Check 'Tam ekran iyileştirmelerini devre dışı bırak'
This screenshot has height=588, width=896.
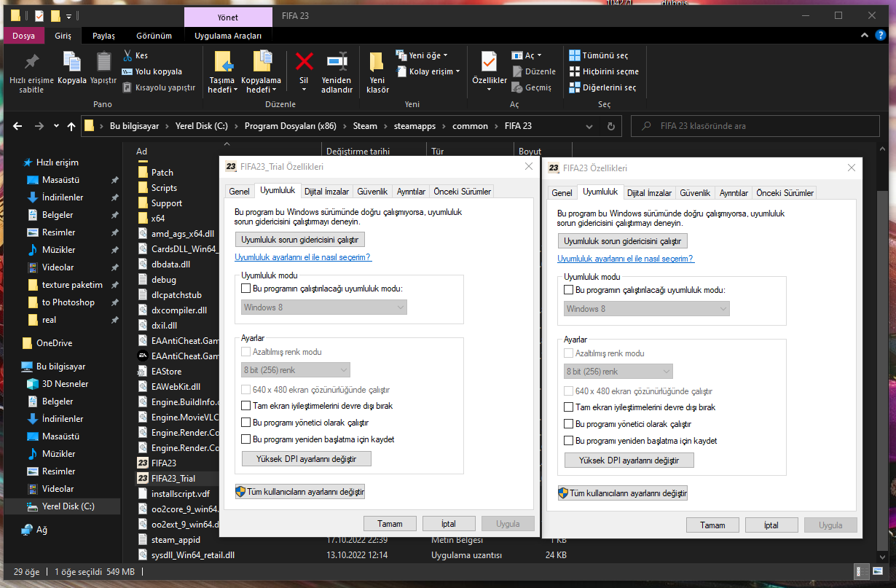click(x=246, y=407)
